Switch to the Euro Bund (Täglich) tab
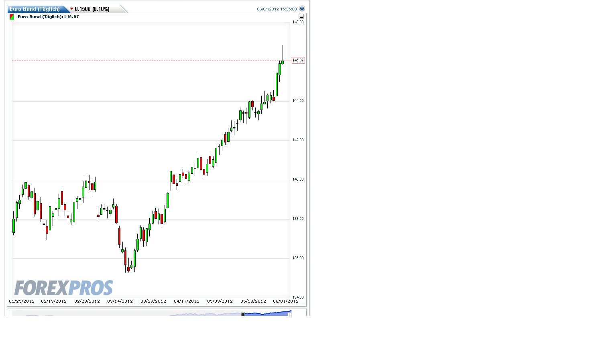The height and width of the screenshot is (364, 596). coord(35,8)
